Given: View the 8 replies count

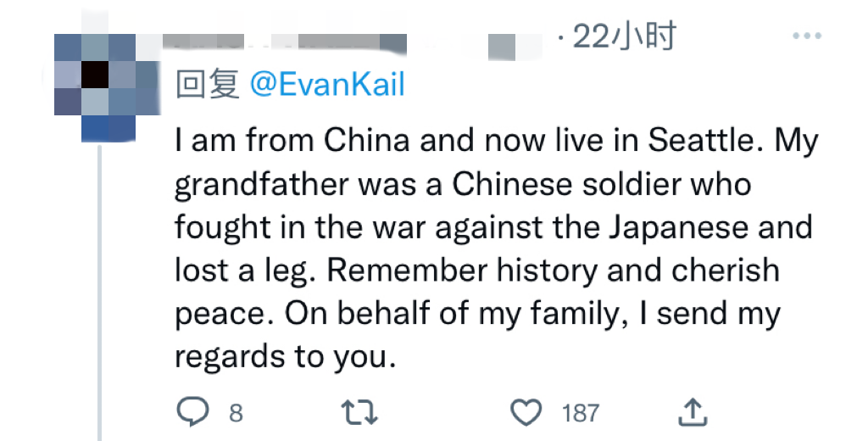Looking at the screenshot, I should (x=235, y=413).
